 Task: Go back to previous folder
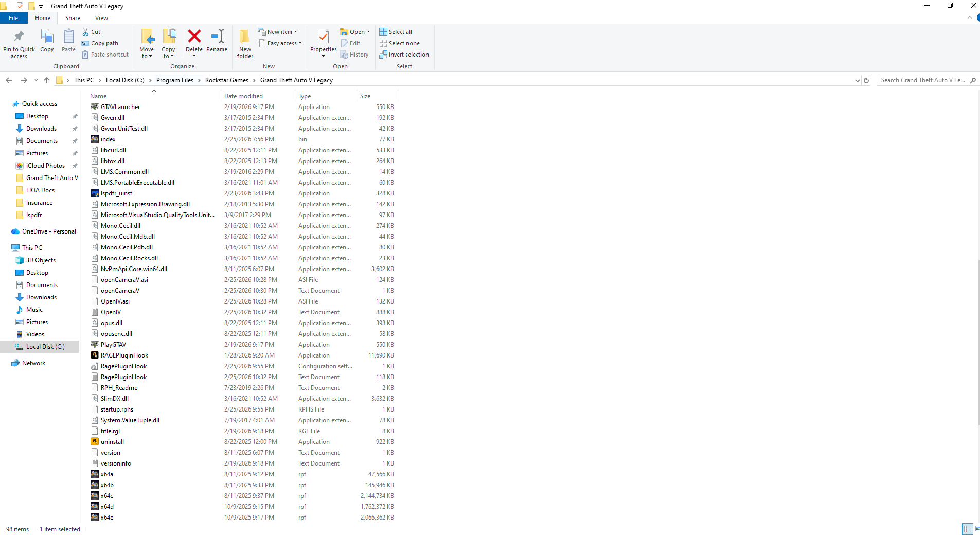(9, 80)
